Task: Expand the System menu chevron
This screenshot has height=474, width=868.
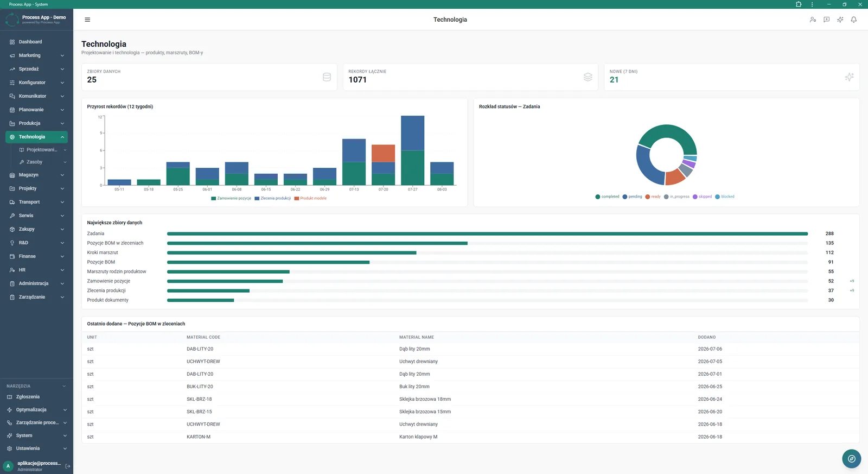Action: click(65, 435)
